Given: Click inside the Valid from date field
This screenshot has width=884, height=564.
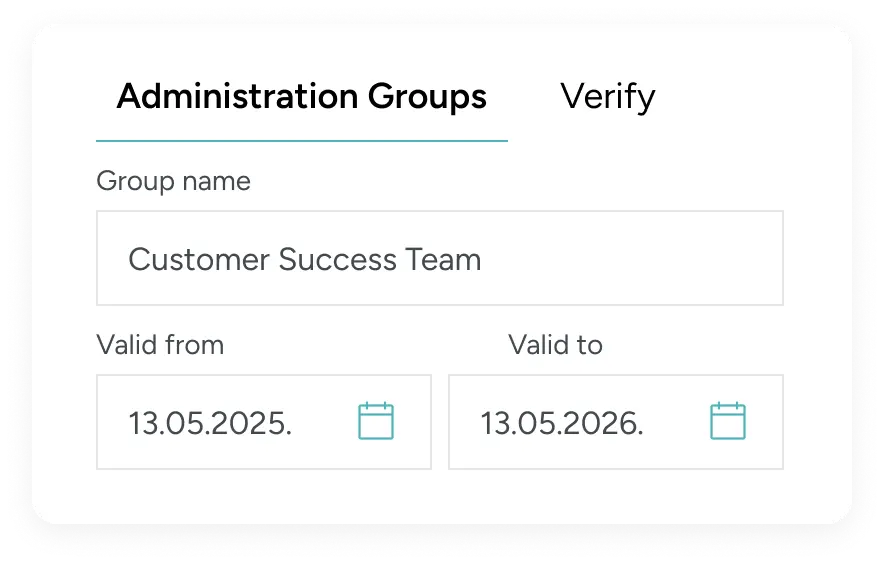Looking at the screenshot, I should (264, 422).
